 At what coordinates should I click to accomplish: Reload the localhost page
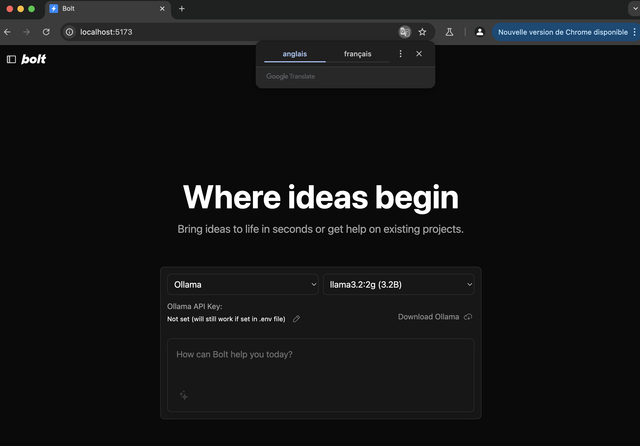pos(46,32)
